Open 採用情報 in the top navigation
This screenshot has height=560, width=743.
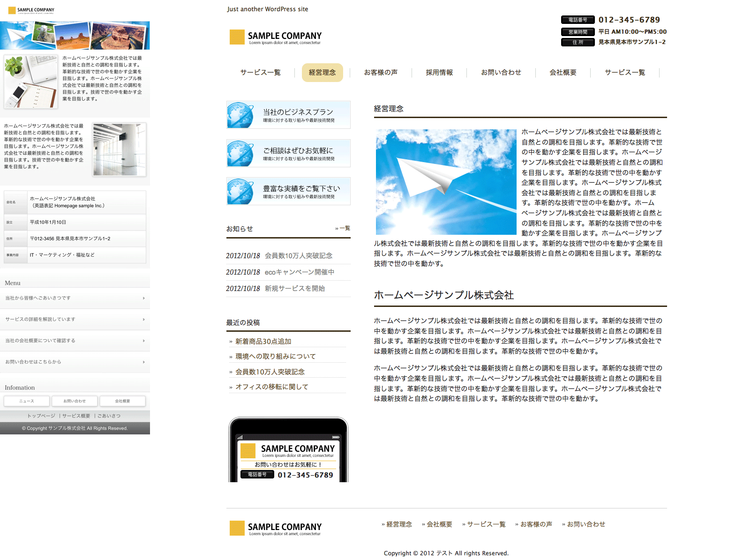coord(439,73)
